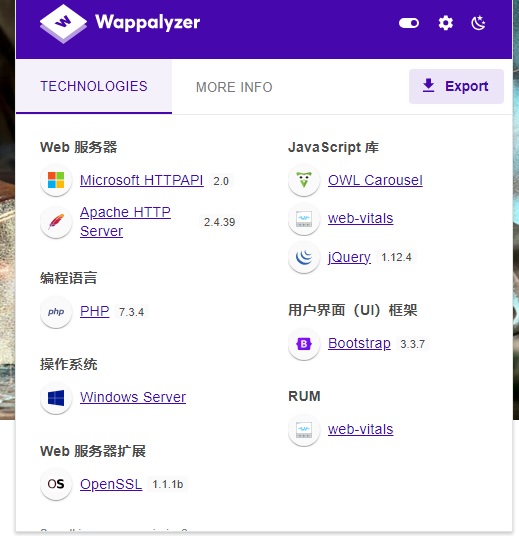Click the Wappalyzer title text
The height and width of the screenshot is (536, 519).
pos(147,23)
